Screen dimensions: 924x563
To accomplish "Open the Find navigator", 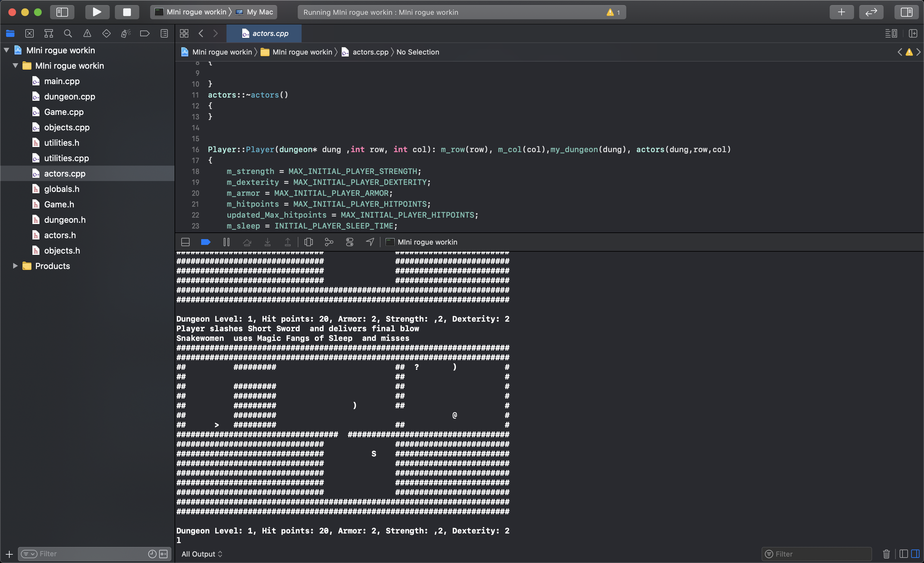I will (68, 33).
